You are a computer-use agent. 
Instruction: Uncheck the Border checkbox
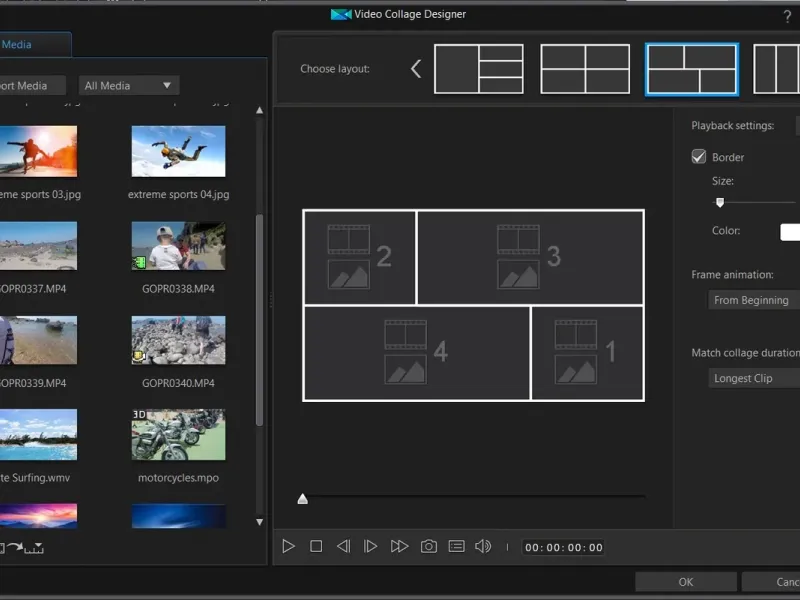click(699, 157)
